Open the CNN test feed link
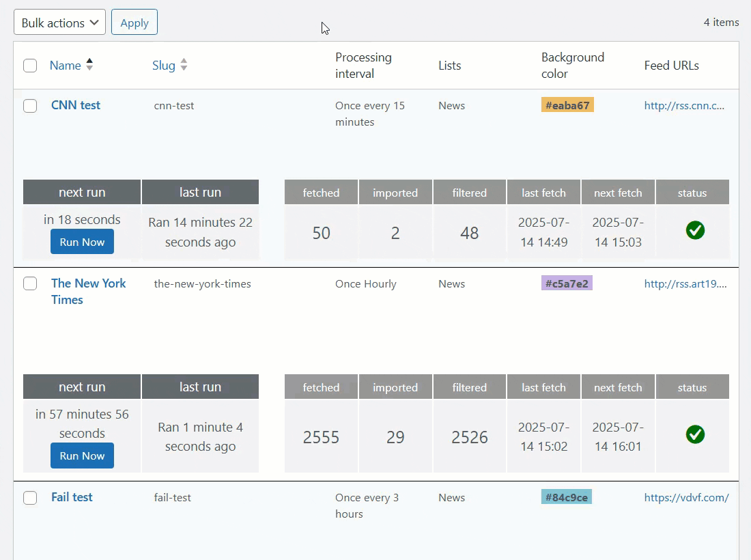Image resolution: width=751 pixels, height=560 pixels. tap(76, 105)
